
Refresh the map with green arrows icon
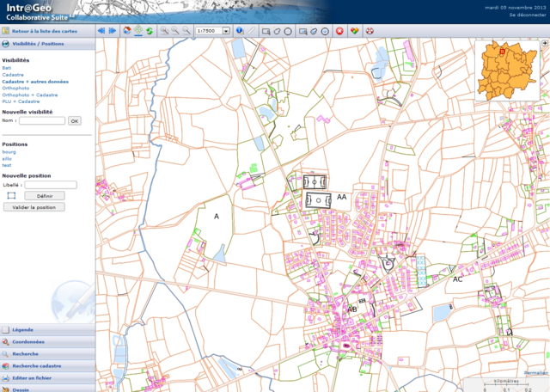pyautogui.click(x=150, y=31)
